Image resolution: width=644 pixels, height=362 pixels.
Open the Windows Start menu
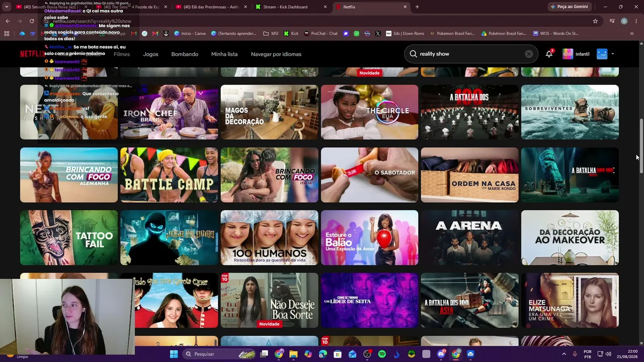pos(174,354)
